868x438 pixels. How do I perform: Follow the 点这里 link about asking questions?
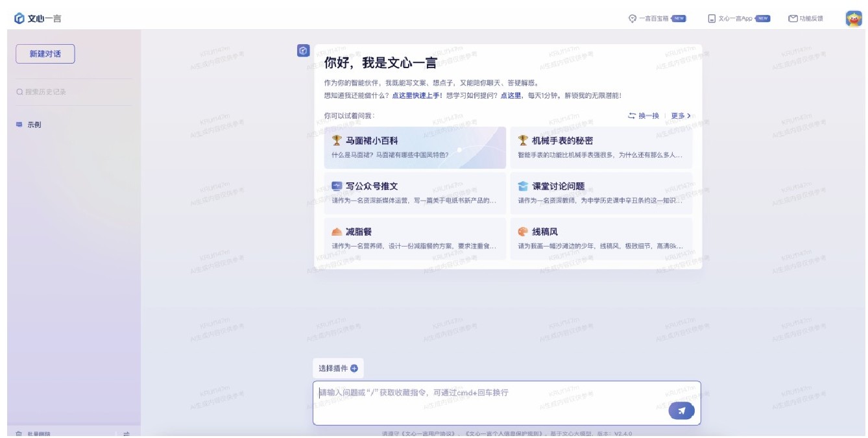(511, 95)
